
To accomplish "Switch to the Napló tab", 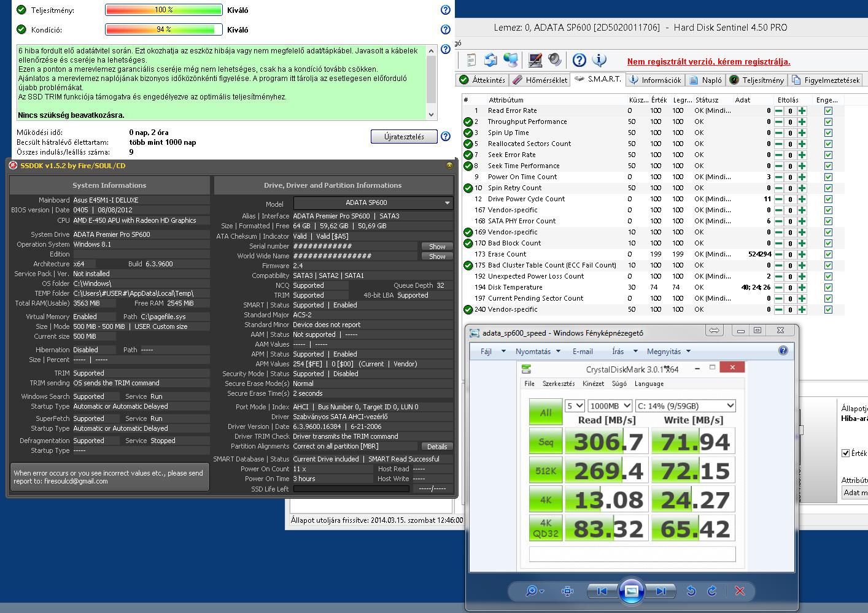I will (x=705, y=80).
